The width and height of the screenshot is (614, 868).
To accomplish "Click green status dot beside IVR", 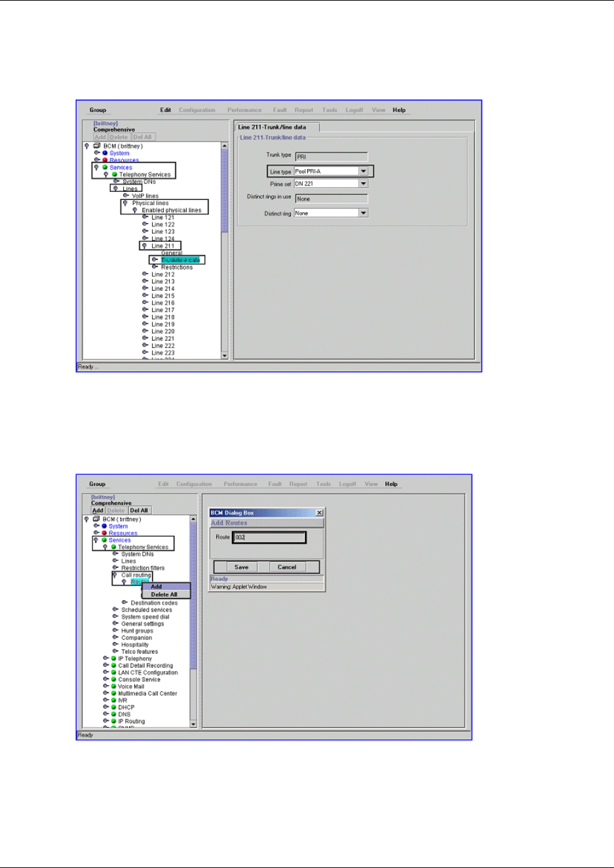I will pyautogui.click(x=113, y=700).
